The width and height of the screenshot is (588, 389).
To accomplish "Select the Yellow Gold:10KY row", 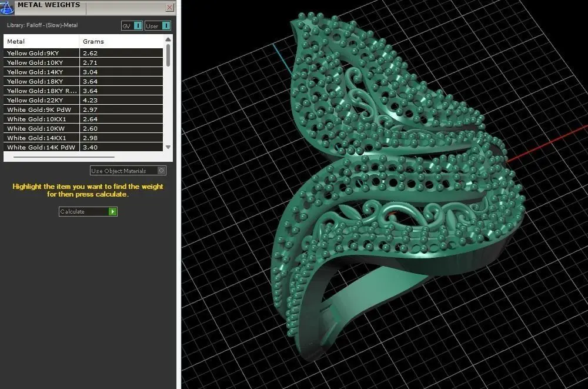I will (83, 62).
